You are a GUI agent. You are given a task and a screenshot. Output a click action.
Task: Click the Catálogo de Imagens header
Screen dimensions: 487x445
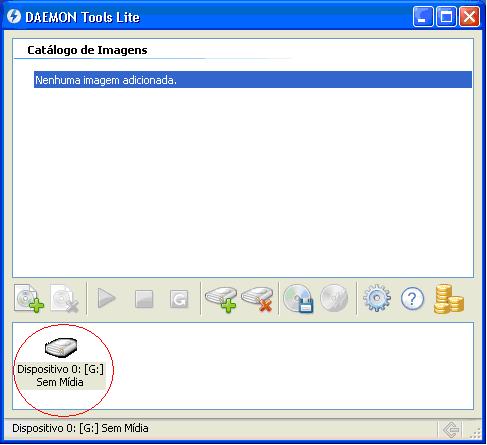tap(87, 50)
